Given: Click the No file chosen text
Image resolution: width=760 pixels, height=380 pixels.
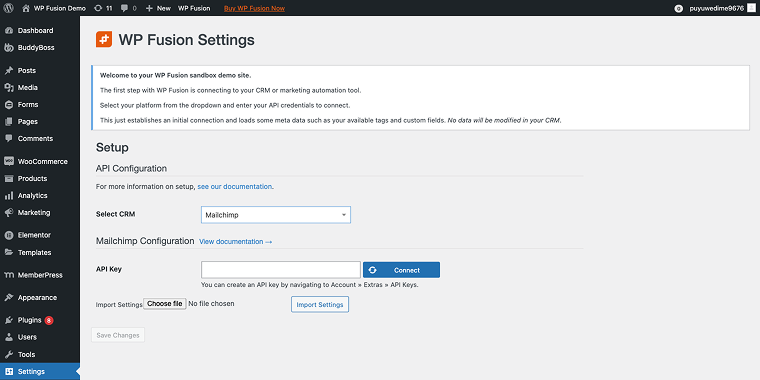Looking at the screenshot, I should [211, 304].
